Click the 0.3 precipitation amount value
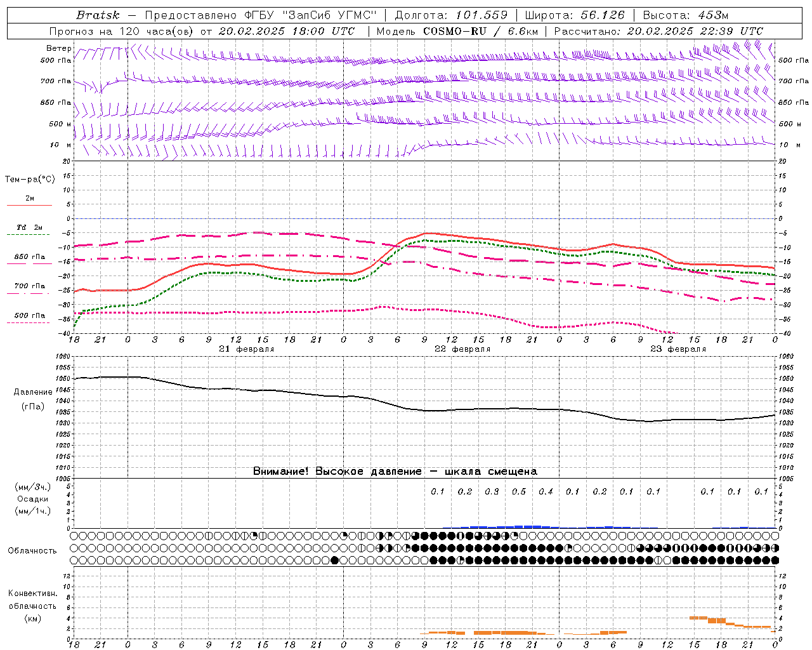812x650 pixels. click(492, 491)
